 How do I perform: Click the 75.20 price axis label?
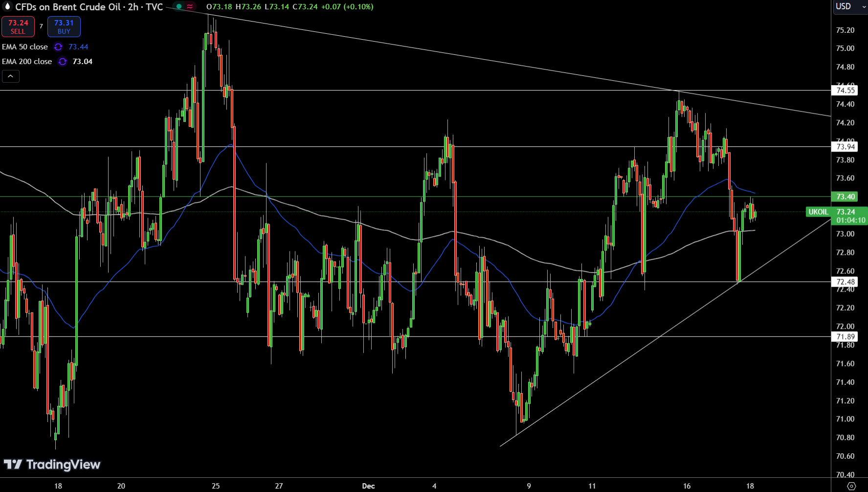point(845,30)
